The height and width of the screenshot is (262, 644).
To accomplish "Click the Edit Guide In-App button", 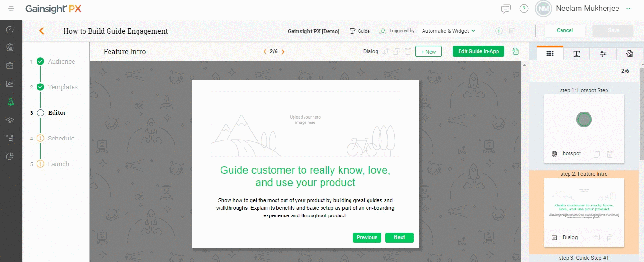I will click(x=478, y=51).
